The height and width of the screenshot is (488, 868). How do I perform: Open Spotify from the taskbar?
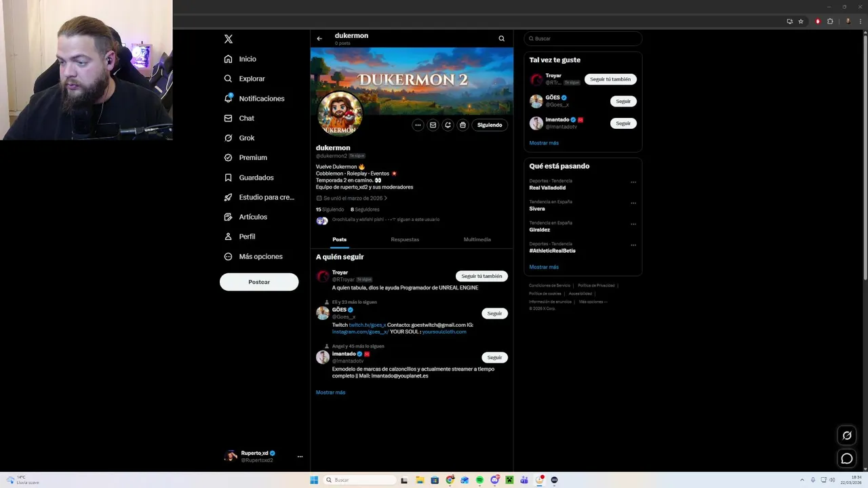pyautogui.click(x=479, y=480)
